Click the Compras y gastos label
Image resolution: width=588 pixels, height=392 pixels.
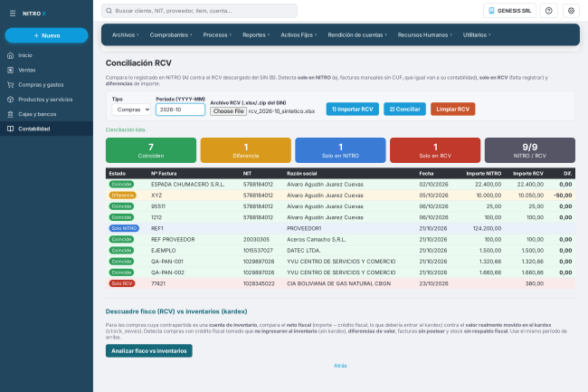point(41,85)
